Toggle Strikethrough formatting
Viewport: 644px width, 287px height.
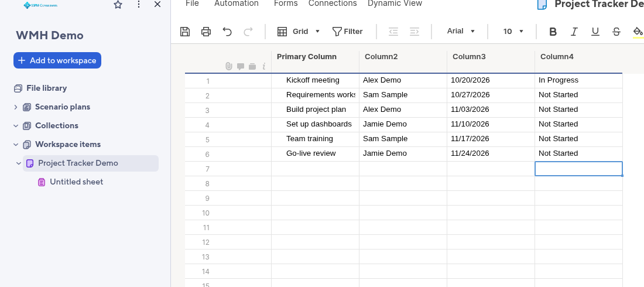616,32
